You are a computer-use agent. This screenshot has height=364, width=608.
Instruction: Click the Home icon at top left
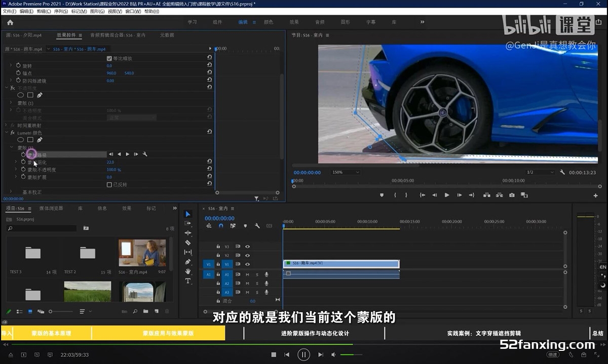point(10,22)
